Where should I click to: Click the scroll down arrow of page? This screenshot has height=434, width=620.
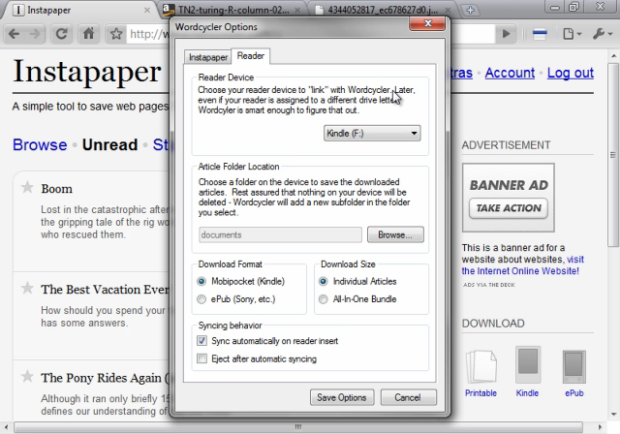click(x=614, y=414)
